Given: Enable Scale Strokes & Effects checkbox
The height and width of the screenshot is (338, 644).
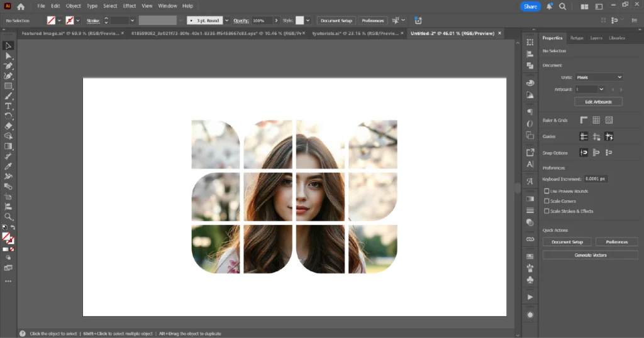Looking at the screenshot, I should [547, 211].
